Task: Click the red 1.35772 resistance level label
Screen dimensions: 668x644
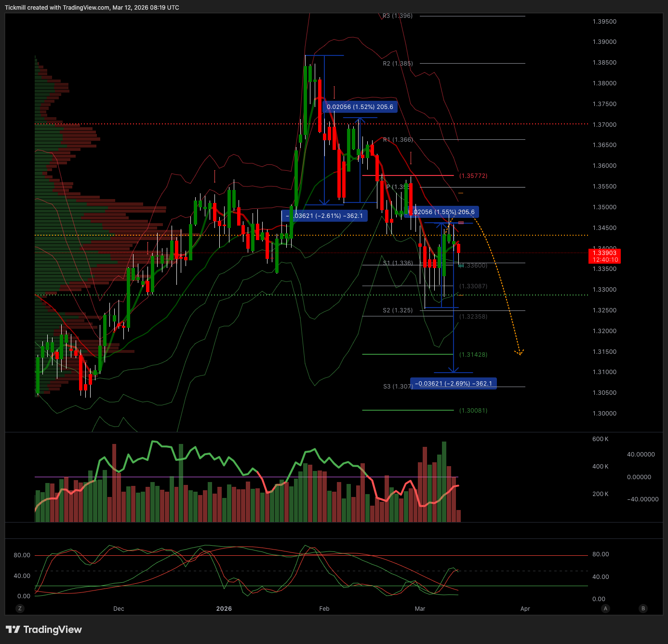Action: (473, 176)
